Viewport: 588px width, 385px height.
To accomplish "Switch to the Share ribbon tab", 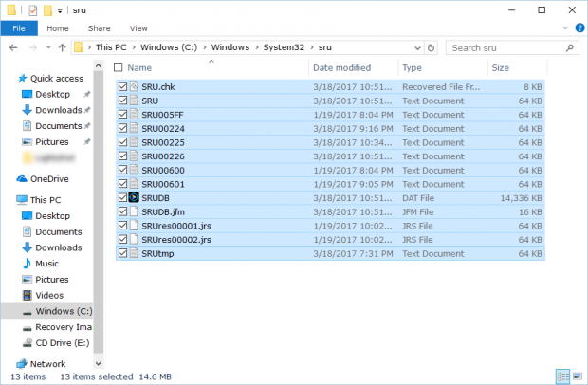I will pyautogui.click(x=99, y=28).
